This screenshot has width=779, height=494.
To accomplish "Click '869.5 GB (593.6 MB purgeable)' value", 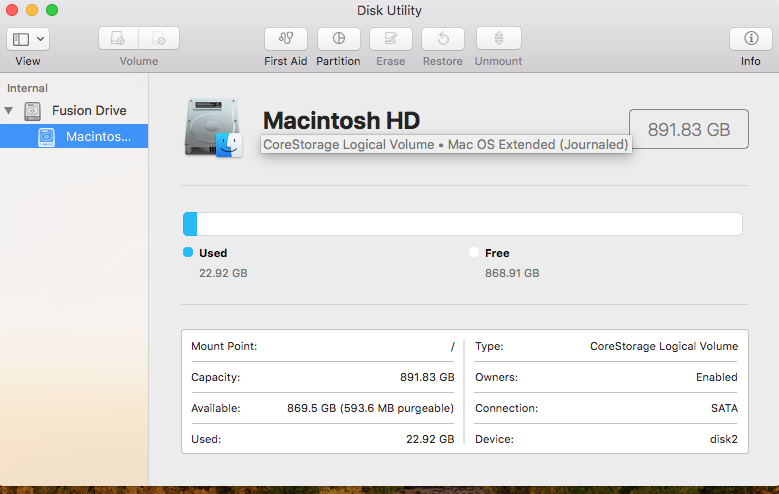I will click(371, 408).
